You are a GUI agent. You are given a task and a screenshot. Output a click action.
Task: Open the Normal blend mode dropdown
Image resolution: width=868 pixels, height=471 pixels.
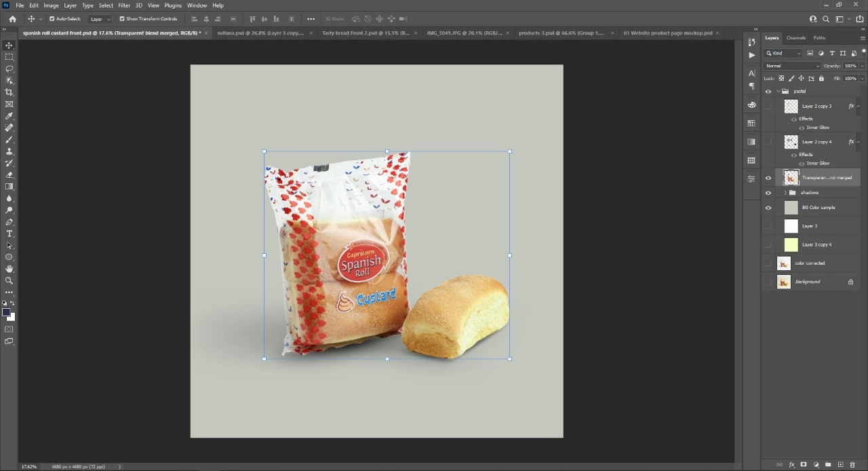pos(792,66)
